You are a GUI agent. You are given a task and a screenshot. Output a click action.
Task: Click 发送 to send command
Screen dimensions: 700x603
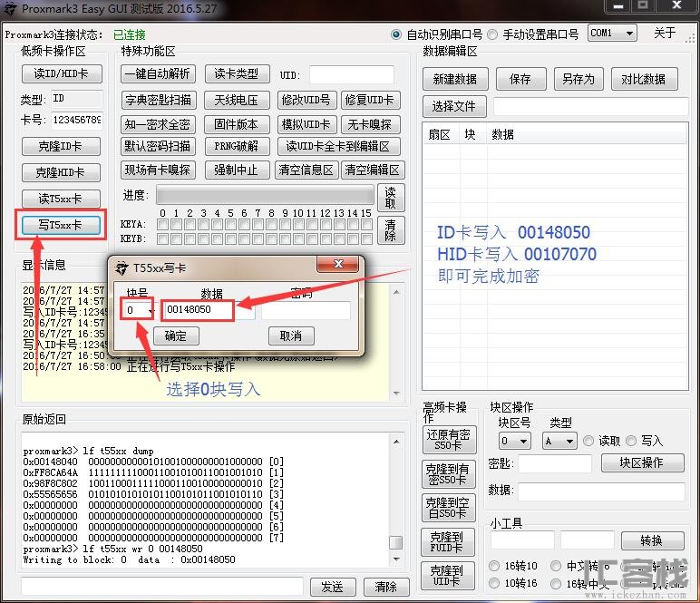(333, 587)
